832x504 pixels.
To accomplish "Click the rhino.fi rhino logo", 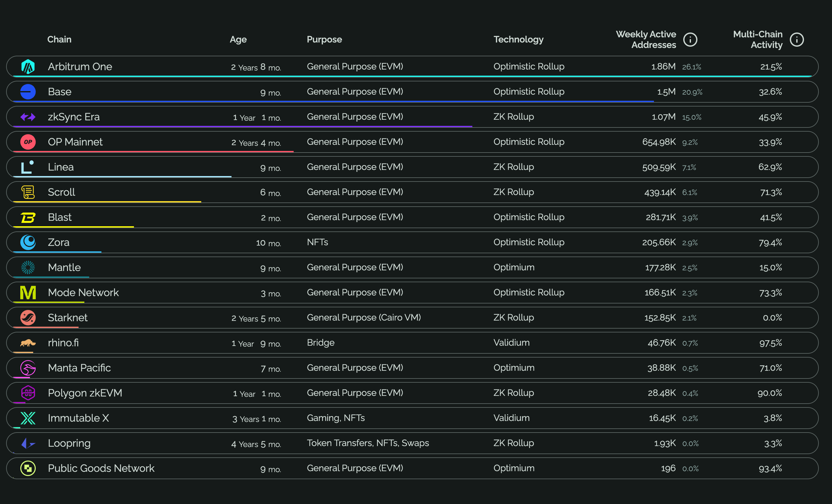I will pyautogui.click(x=28, y=343).
